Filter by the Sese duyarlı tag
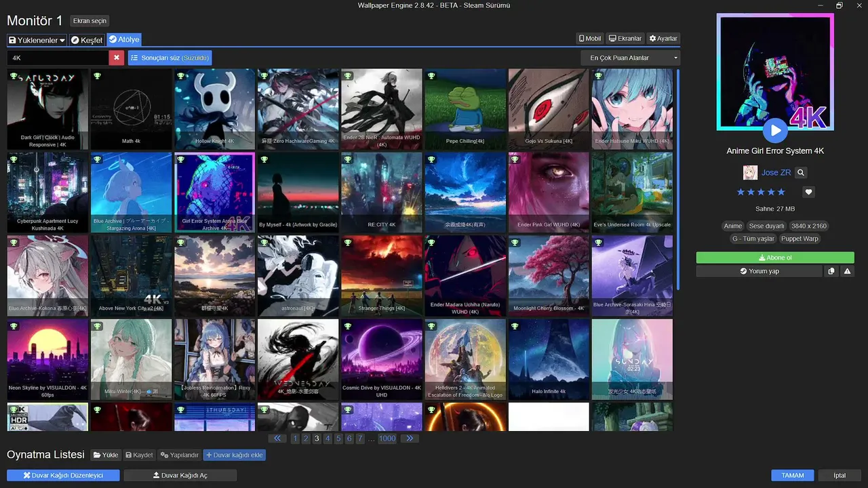This screenshot has height=488, width=868. (766, 226)
